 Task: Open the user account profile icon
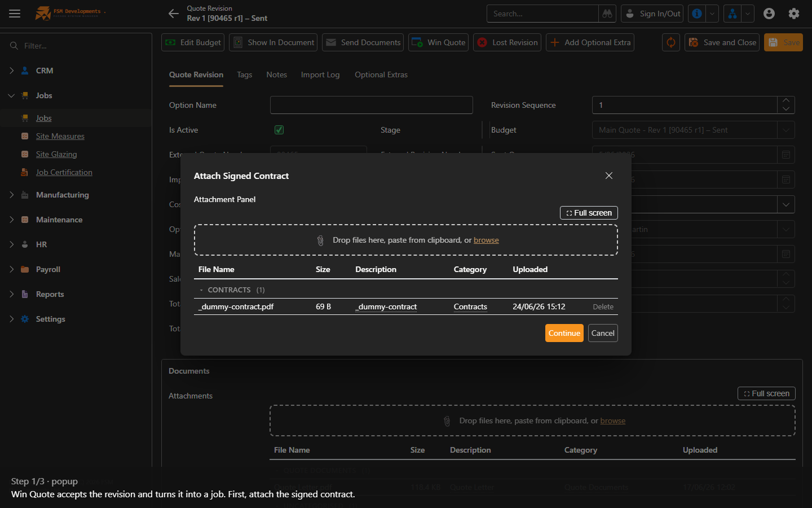click(769, 14)
